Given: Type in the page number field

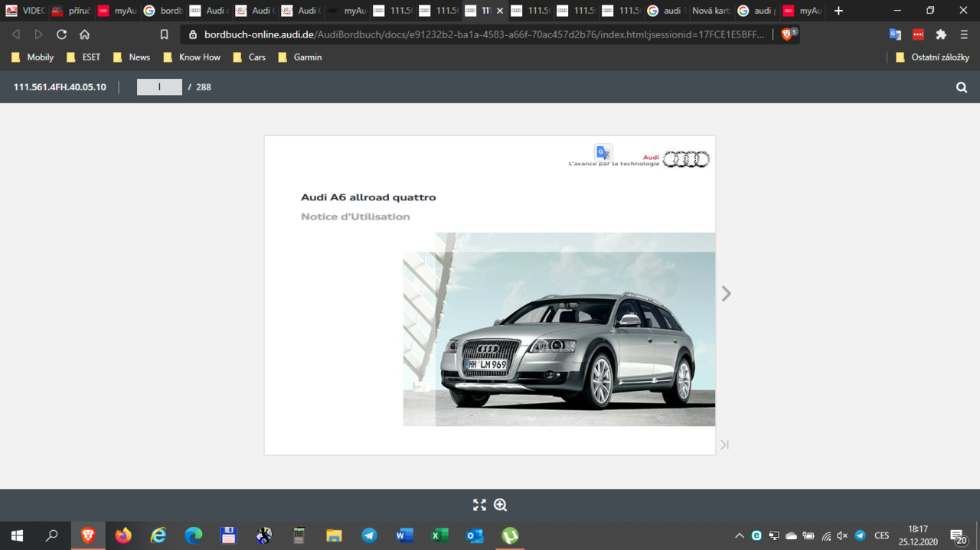Looking at the screenshot, I should click(159, 87).
